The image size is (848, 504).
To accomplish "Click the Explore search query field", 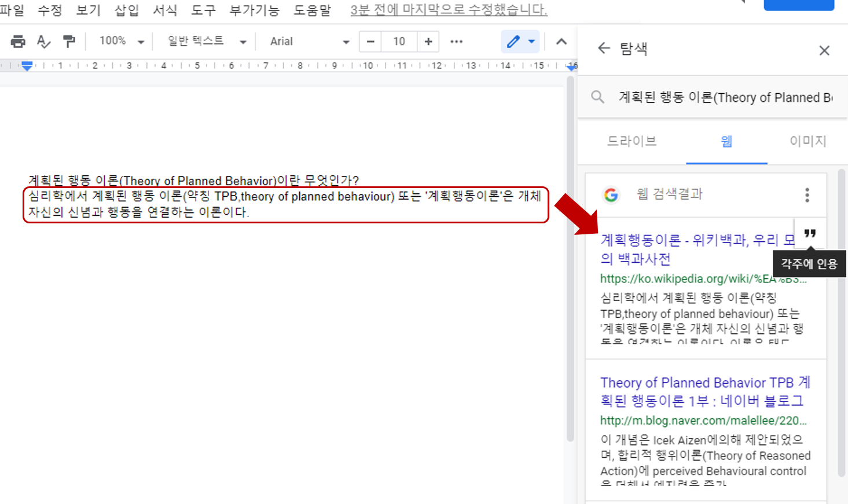I will (725, 97).
